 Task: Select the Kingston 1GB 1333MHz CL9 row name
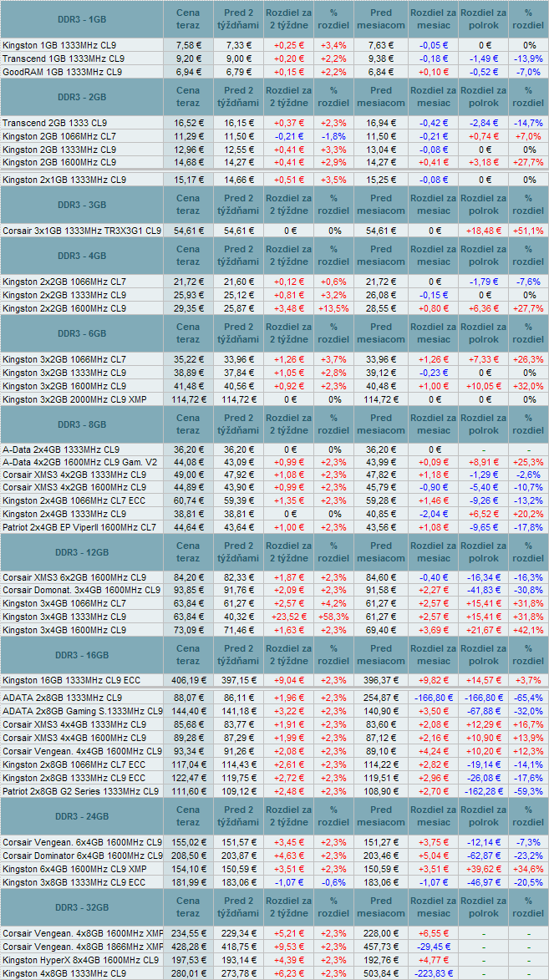[x=59, y=46]
